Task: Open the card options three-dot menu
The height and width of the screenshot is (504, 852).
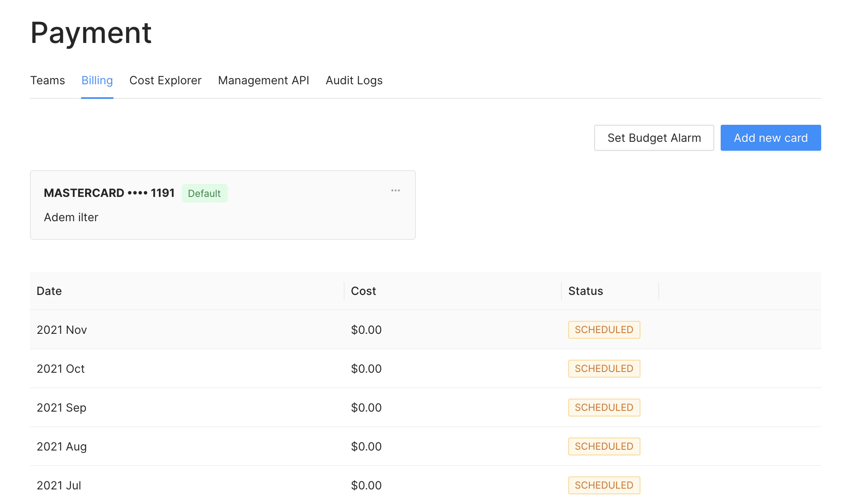Action: pyautogui.click(x=395, y=190)
